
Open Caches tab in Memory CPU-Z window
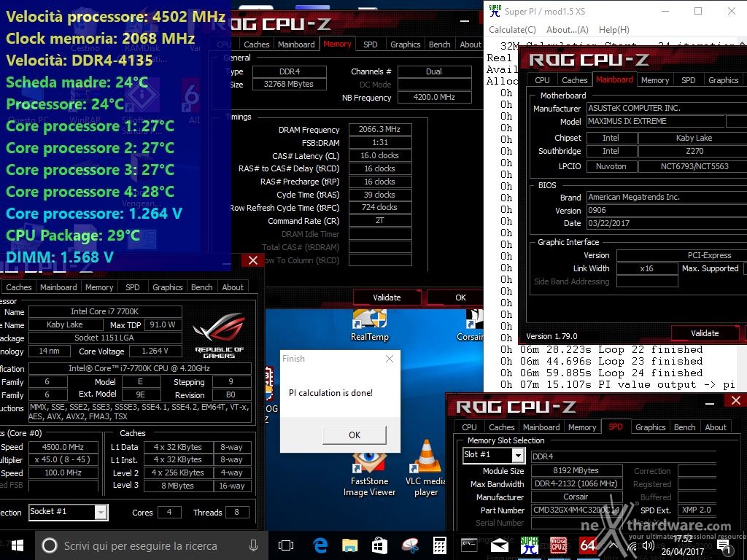(256, 44)
